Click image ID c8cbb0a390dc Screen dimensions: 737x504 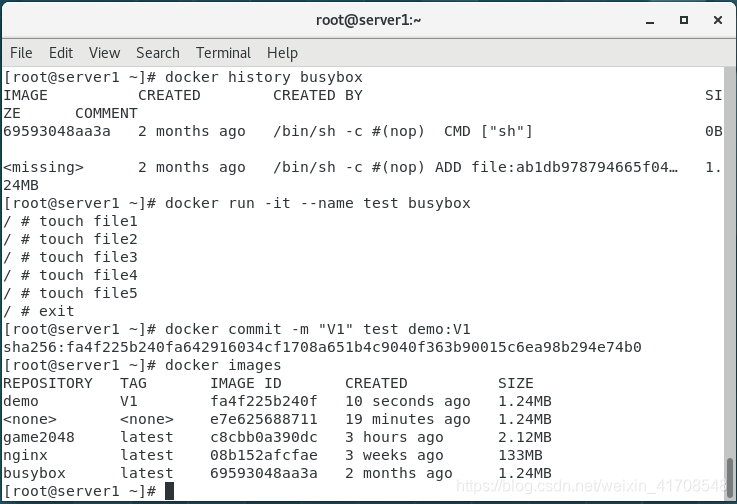264,437
